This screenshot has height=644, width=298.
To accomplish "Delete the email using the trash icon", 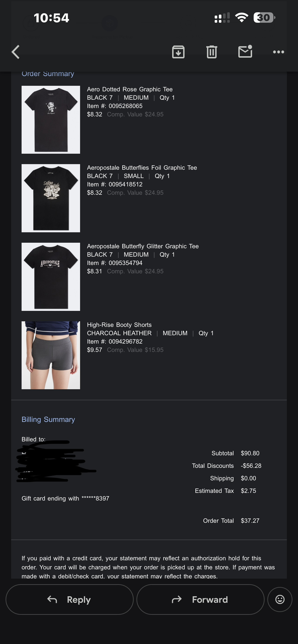I will tap(212, 52).
